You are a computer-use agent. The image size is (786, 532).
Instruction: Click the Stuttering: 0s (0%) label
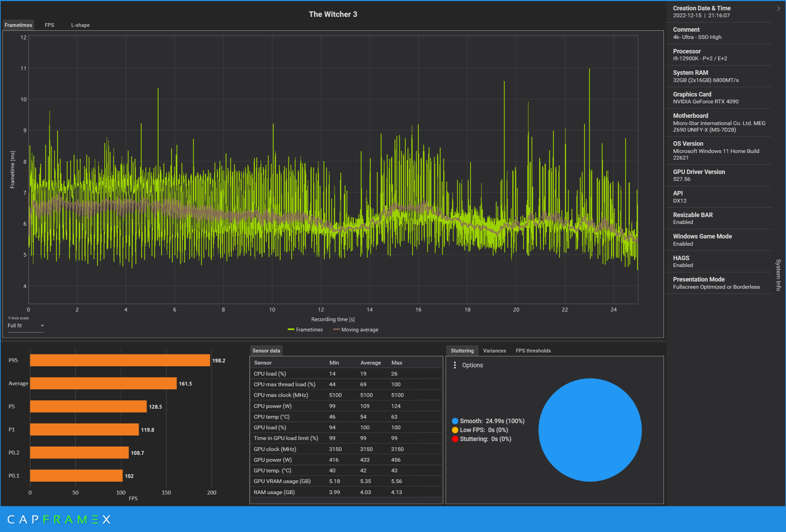coord(486,439)
